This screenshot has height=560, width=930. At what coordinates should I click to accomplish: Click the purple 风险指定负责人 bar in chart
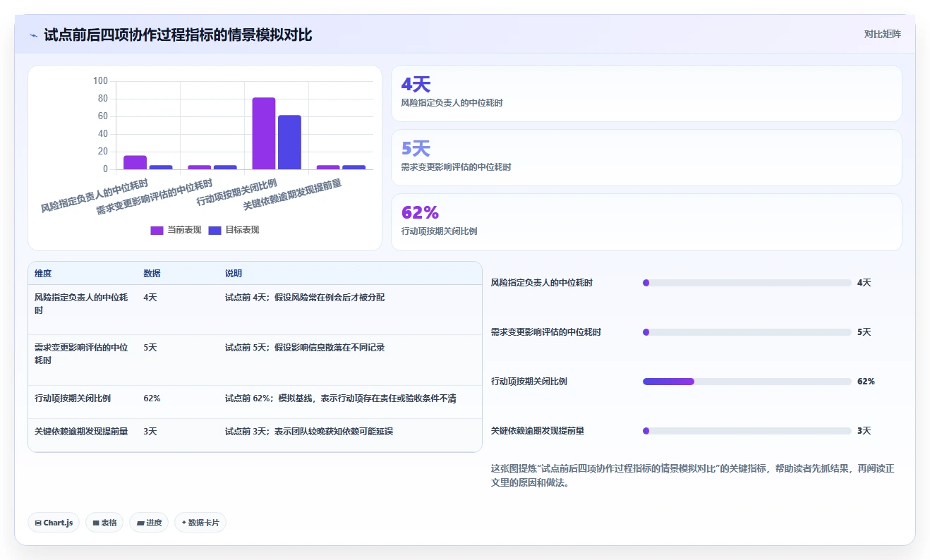(135, 162)
